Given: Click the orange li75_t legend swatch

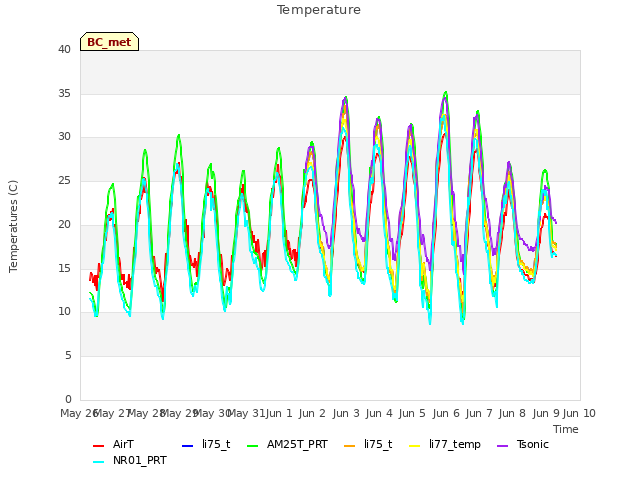Looking at the screenshot, I should coord(350,446).
